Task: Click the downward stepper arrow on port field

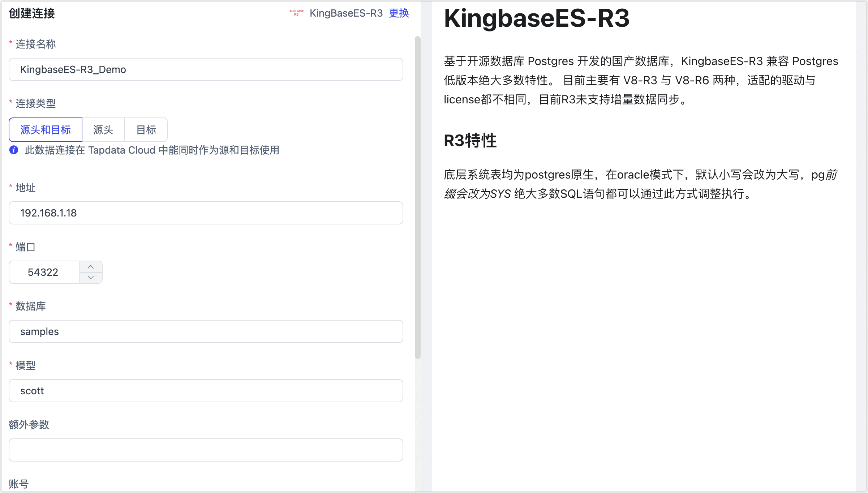Action: [91, 278]
